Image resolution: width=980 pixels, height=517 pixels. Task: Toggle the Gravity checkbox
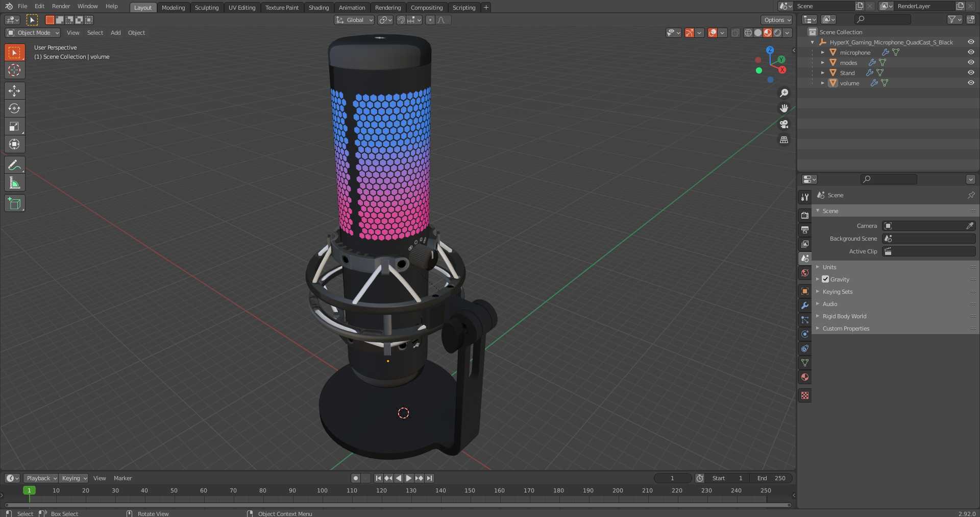825,279
